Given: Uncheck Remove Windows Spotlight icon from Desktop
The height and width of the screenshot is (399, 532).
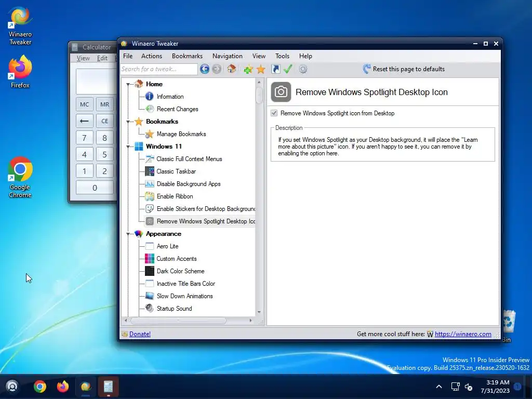Looking at the screenshot, I should pyautogui.click(x=274, y=113).
